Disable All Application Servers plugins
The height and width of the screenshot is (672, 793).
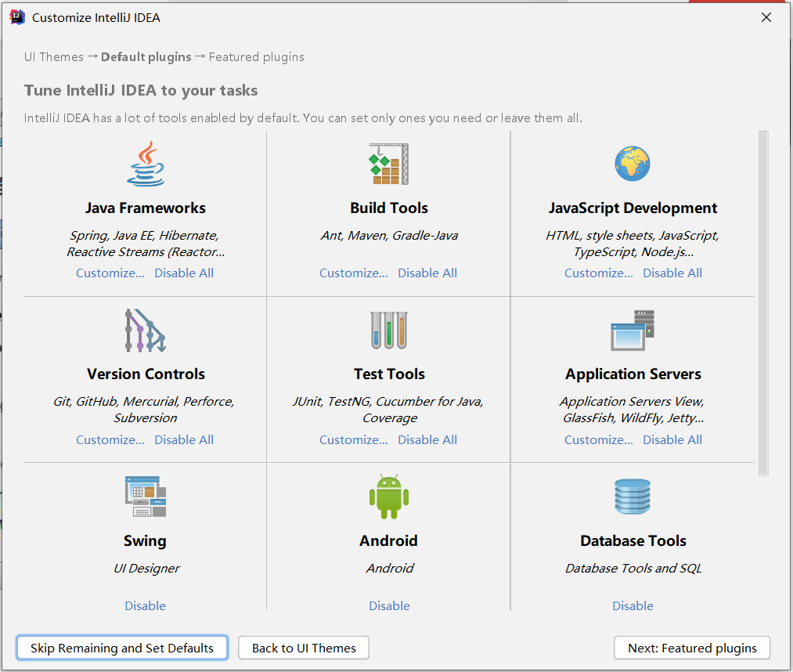click(x=672, y=439)
